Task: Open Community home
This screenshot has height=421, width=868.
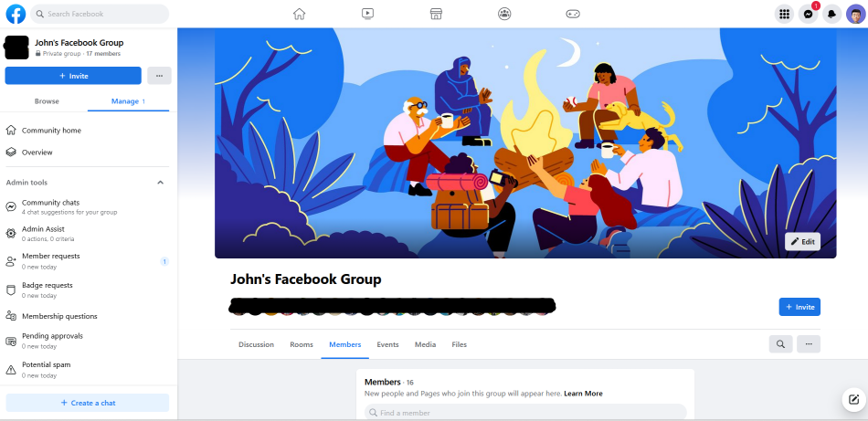Action: click(x=51, y=131)
